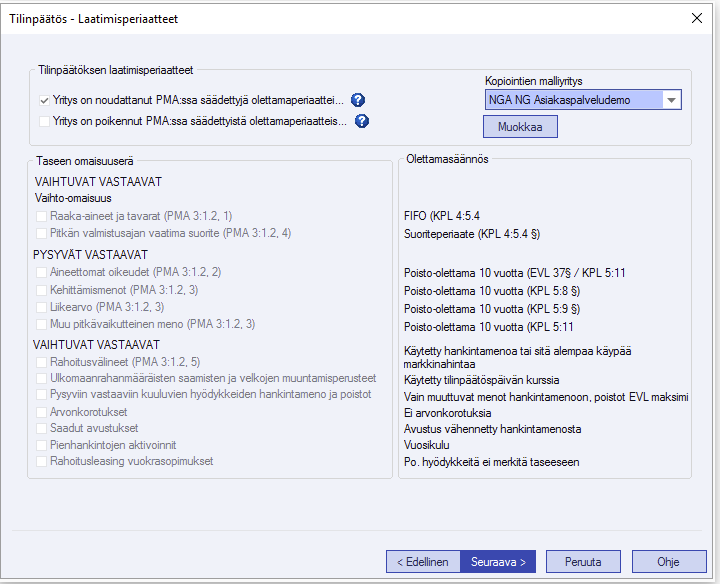Toggle 'Aineettomat oikeudet' checkbox
720x584 pixels.
pyautogui.click(x=41, y=272)
